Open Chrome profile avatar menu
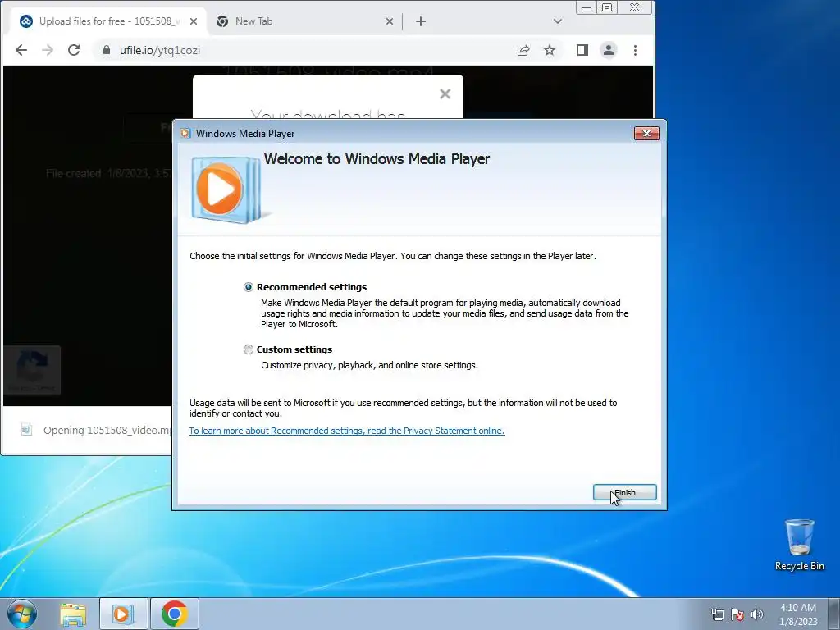 coord(609,50)
